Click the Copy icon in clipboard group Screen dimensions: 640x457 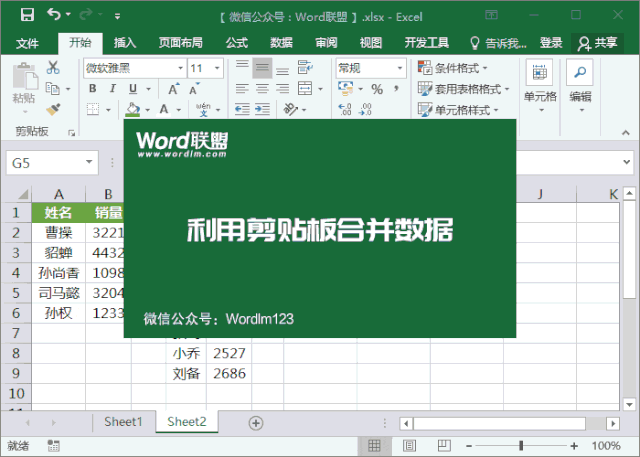53,89
